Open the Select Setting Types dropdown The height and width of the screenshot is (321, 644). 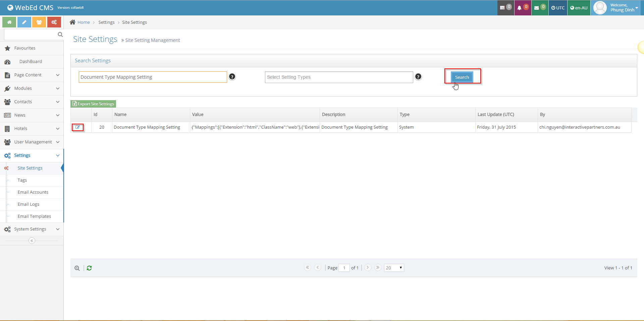coord(339,77)
